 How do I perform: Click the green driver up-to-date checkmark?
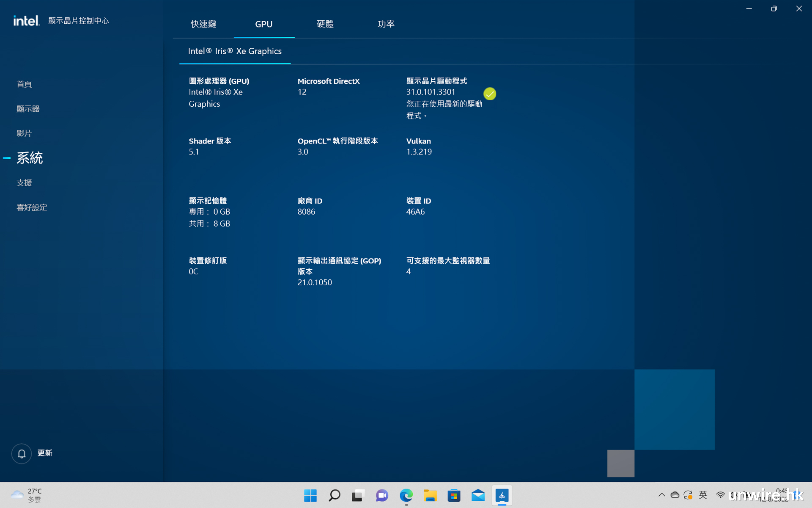coord(489,94)
